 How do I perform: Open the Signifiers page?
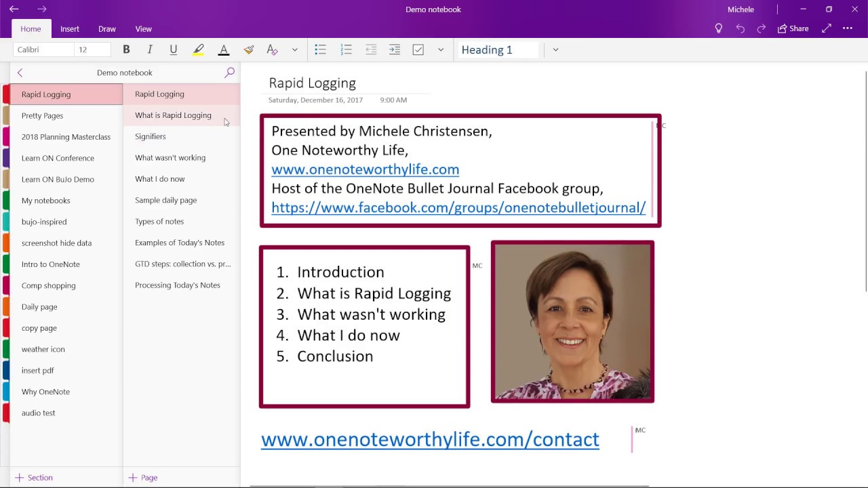pos(182,136)
